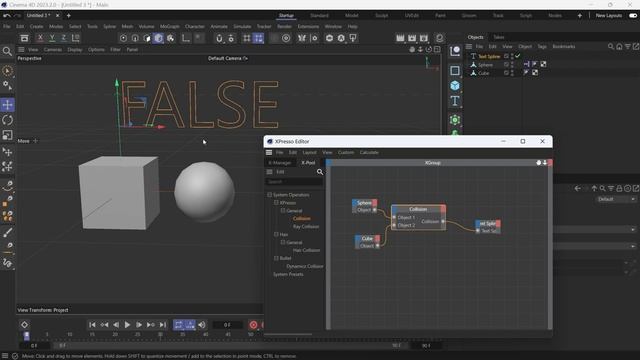Open Objects manager Bookmarks menu
640x360 pixels.
pos(564,47)
